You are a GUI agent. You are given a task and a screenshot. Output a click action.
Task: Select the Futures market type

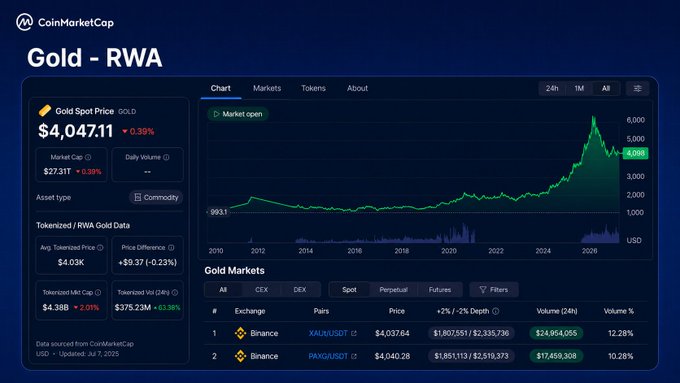(440, 290)
